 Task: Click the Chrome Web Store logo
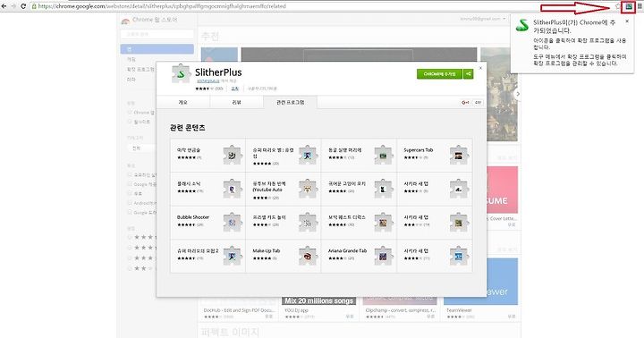pos(125,21)
